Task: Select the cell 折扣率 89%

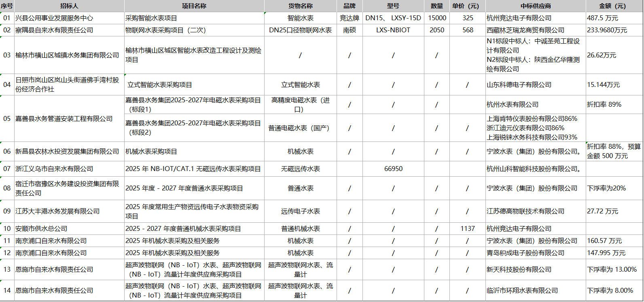Action: pyautogui.click(x=614, y=105)
